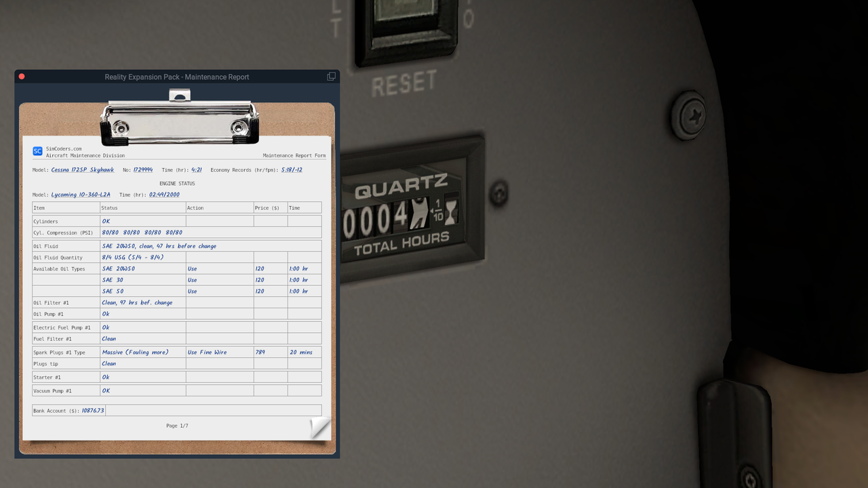Click engine model Lycoming IO-360-L2A

(81, 195)
